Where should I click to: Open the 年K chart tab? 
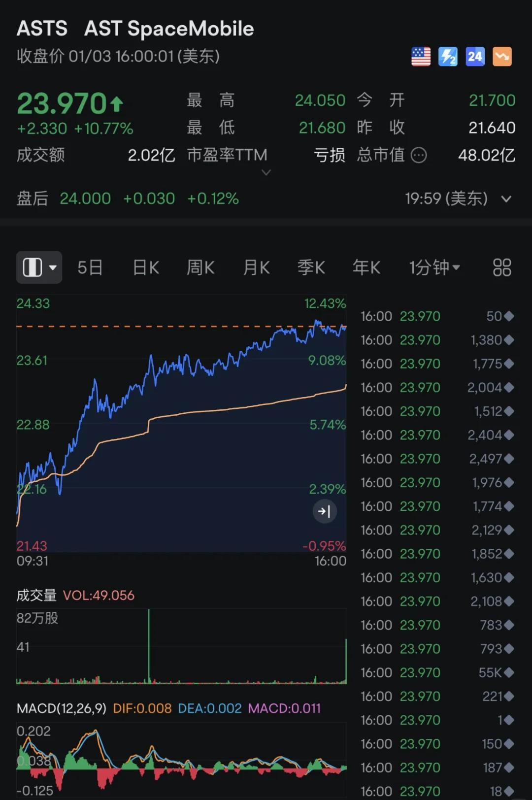tap(366, 267)
